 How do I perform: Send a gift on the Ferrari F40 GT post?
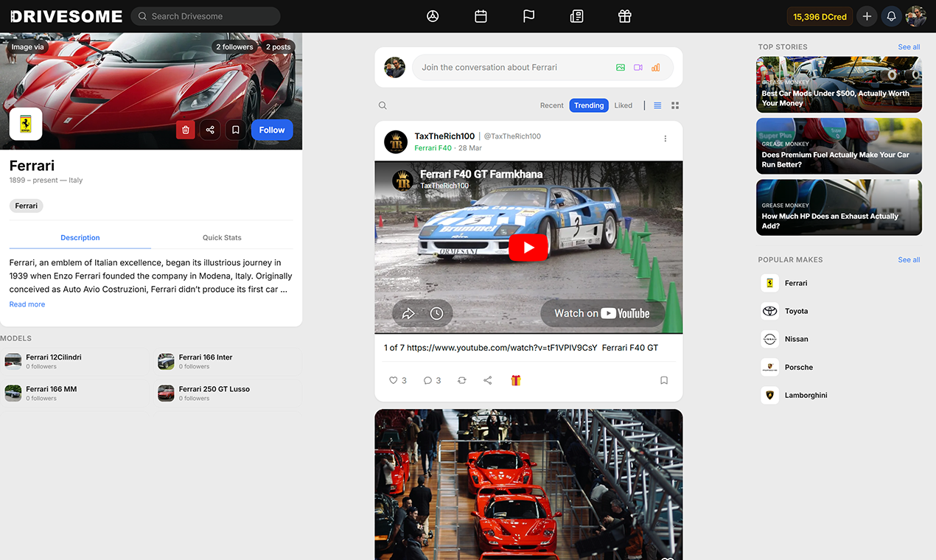point(516,380)
